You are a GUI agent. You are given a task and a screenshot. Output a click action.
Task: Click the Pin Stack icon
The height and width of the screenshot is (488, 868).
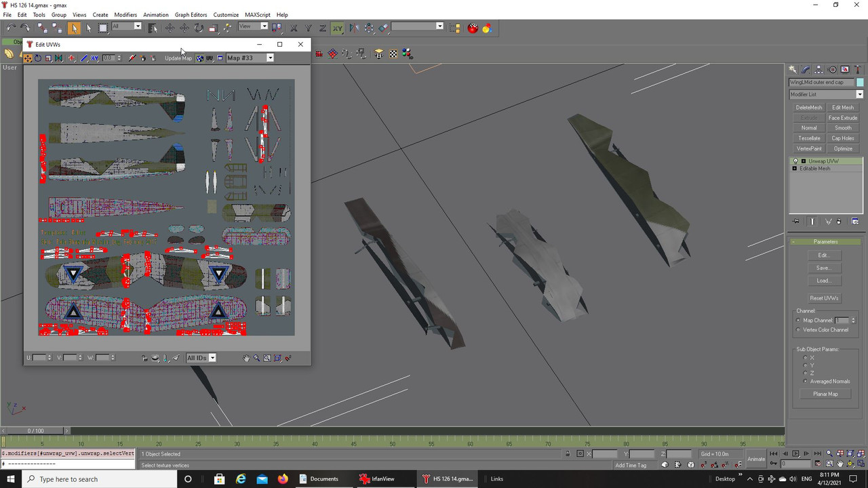pos(796,222)
